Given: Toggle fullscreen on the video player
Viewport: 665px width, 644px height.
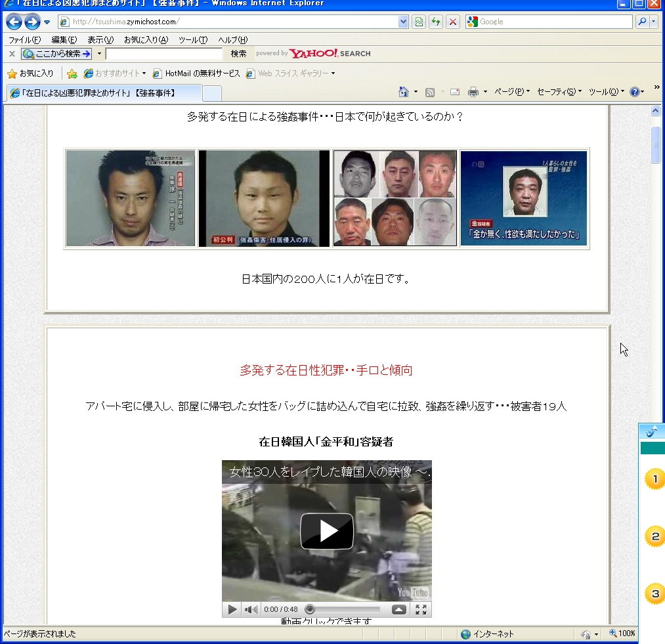Looking at the screenshot, I should [x=421, y=610].
